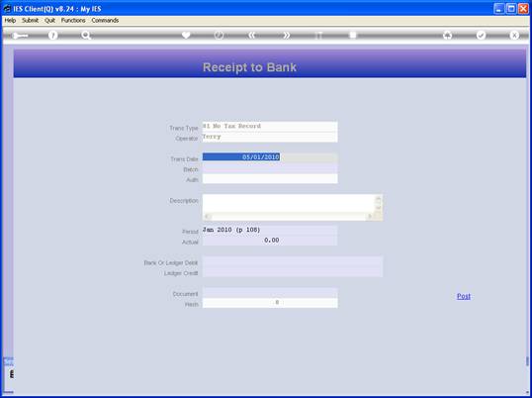
Task: Click the heart favorites icon
Action: 186,35
